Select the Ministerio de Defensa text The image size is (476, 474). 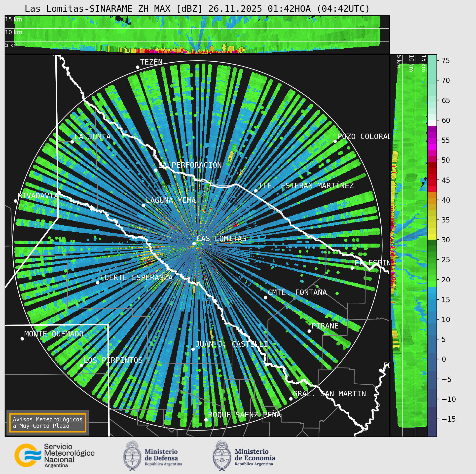coord(163,457)
